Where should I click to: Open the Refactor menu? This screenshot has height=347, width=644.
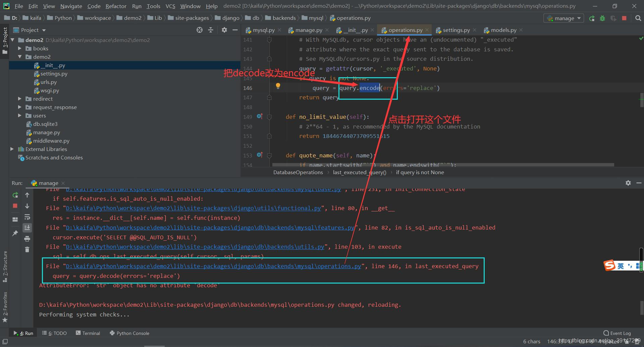pos(116,6)
